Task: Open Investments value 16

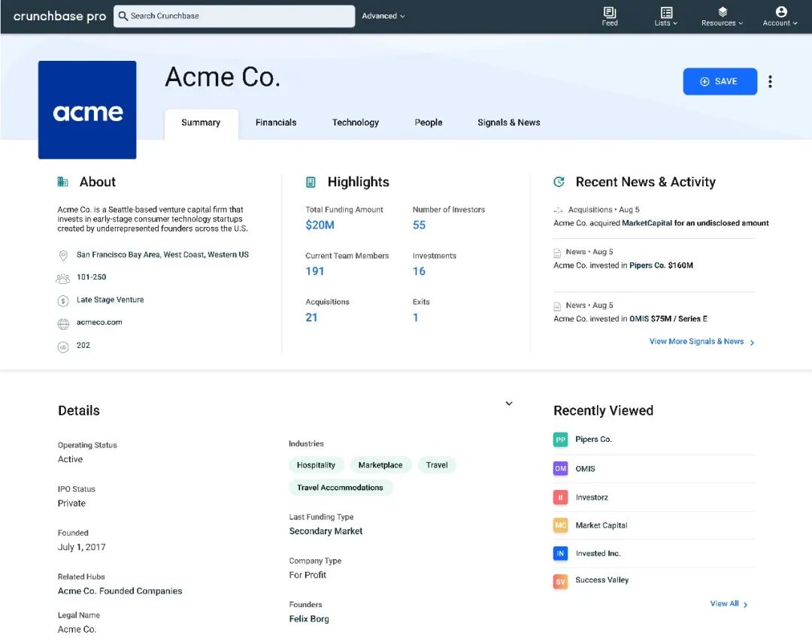Action: click(419, 271)
